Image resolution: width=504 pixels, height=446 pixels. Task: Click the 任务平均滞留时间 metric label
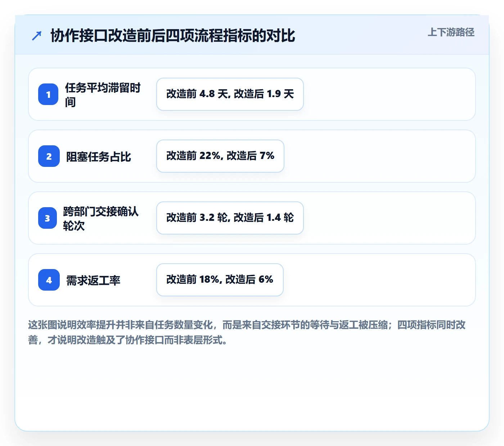[x=103, y=95]
